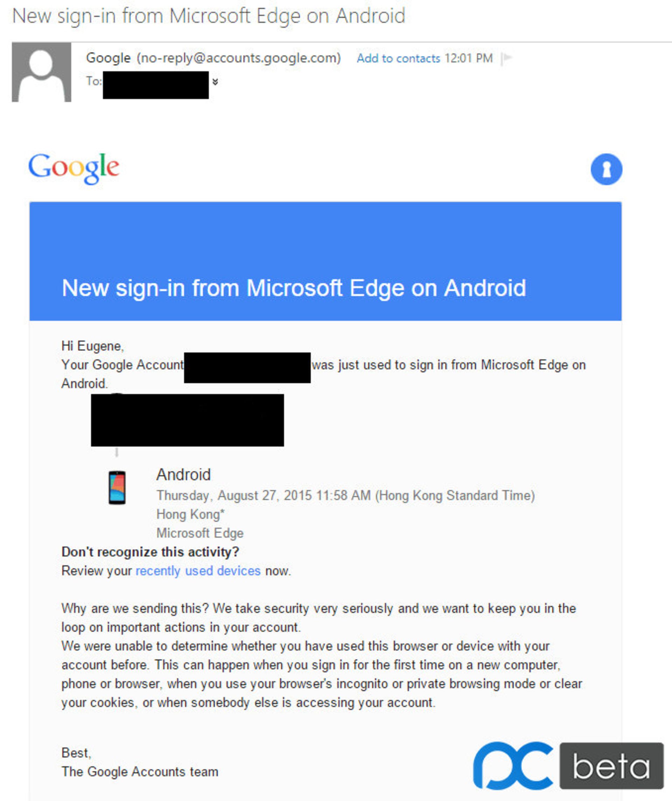672x801 pixels.
Task: Click the "Don't recognize this activity?" heading
Action: tap(150, 552)
